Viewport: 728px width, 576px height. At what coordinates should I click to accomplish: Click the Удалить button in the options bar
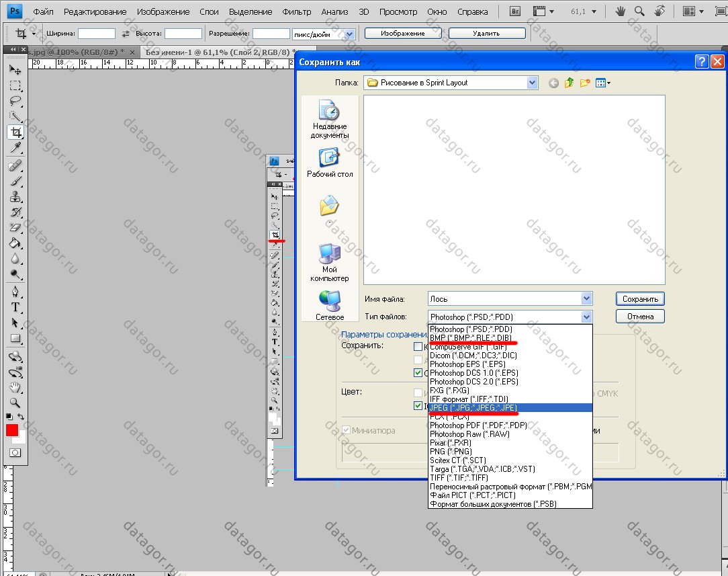tap(487, 34)
